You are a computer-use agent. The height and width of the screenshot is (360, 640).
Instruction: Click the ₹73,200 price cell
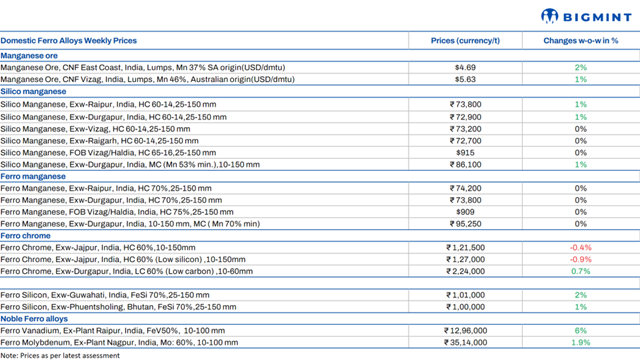point(465,129)
